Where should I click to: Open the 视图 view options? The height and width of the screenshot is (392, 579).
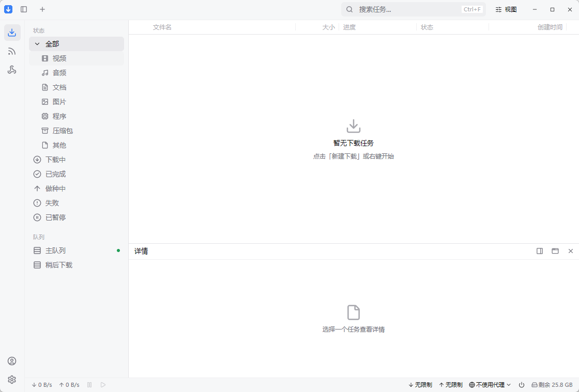(x=506, y=9)
